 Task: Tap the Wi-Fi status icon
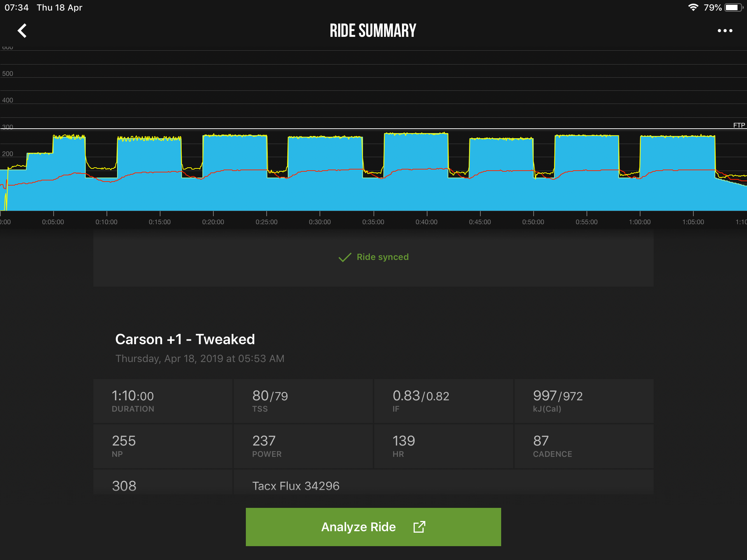(693, 8)
